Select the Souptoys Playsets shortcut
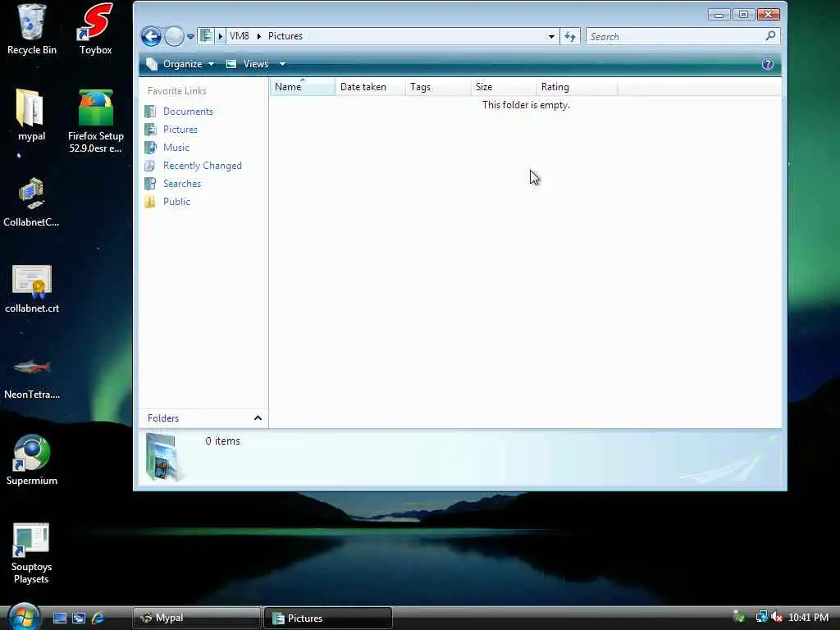 click(31, 554)
